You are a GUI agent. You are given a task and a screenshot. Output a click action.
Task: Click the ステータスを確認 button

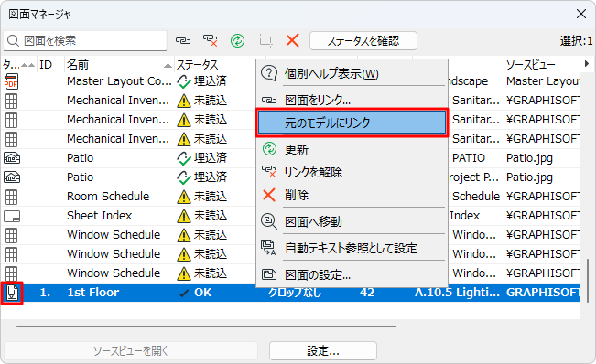click(363, 40)
